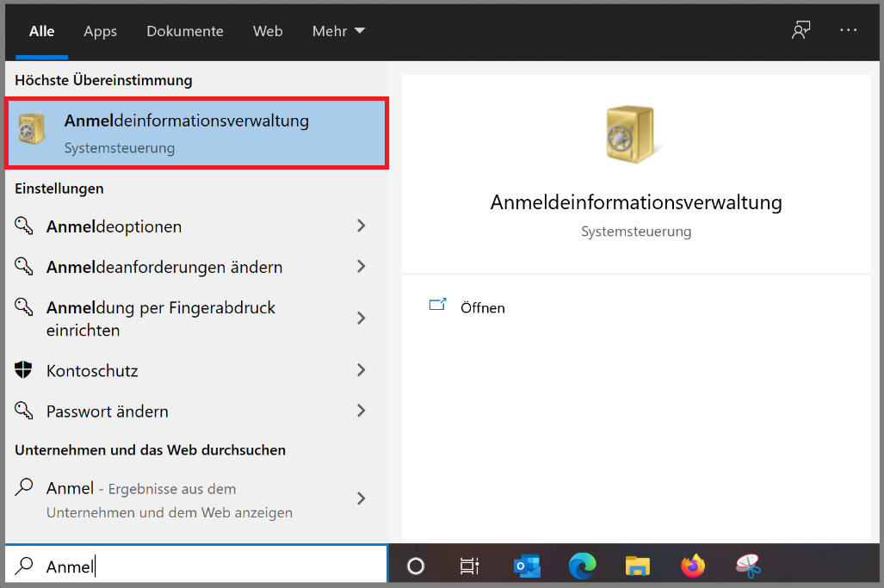Open File Explorer from the taskbar
The image size is (884, 588).
tap(637, 566)
